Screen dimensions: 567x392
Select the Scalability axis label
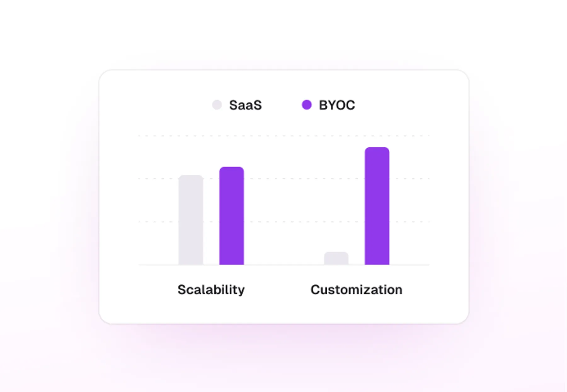[x=211, y=290]
